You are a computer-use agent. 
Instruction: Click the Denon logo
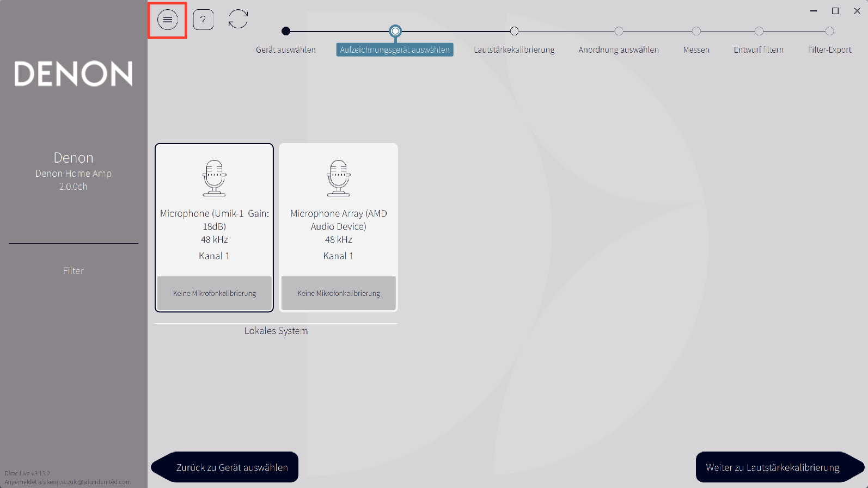pos(74,73)
